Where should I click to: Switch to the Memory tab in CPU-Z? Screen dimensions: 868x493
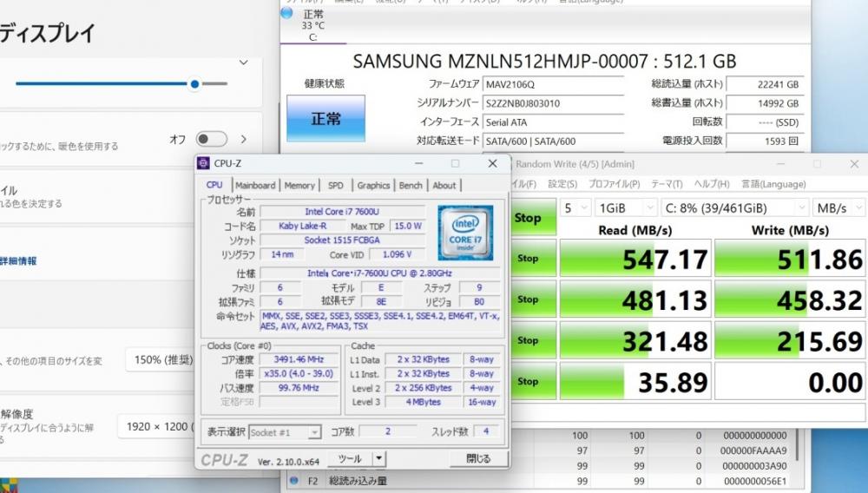299,186
